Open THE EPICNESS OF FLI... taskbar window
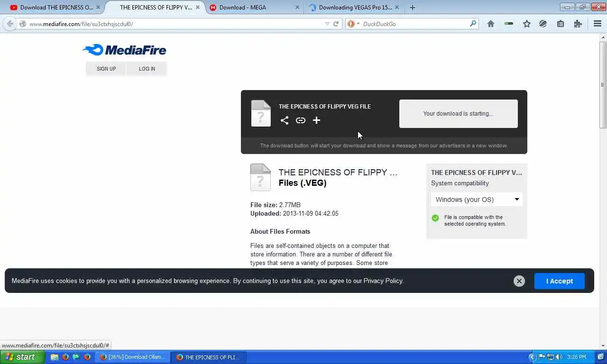The image size is (607, 364). (x=208, y=357)
